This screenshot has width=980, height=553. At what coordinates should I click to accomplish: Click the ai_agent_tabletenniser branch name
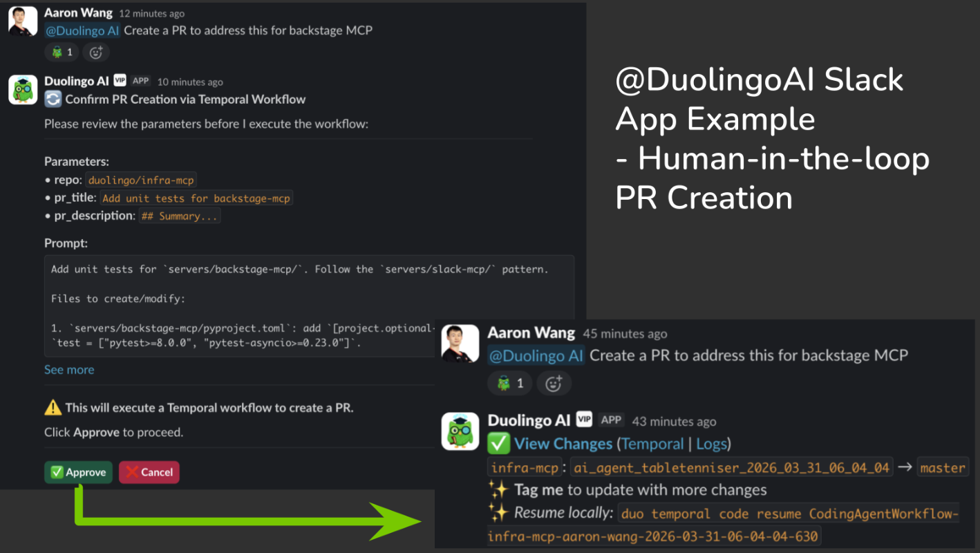pyautogui.click(x=732, y=467)
